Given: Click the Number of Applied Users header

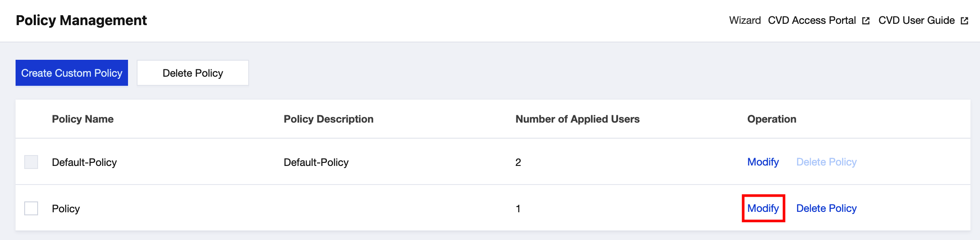Looking at the screenshot, I should 577,119.
